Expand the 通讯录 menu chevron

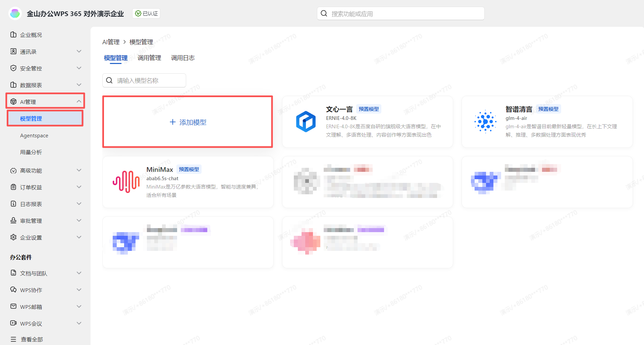(x=79, y=51)
